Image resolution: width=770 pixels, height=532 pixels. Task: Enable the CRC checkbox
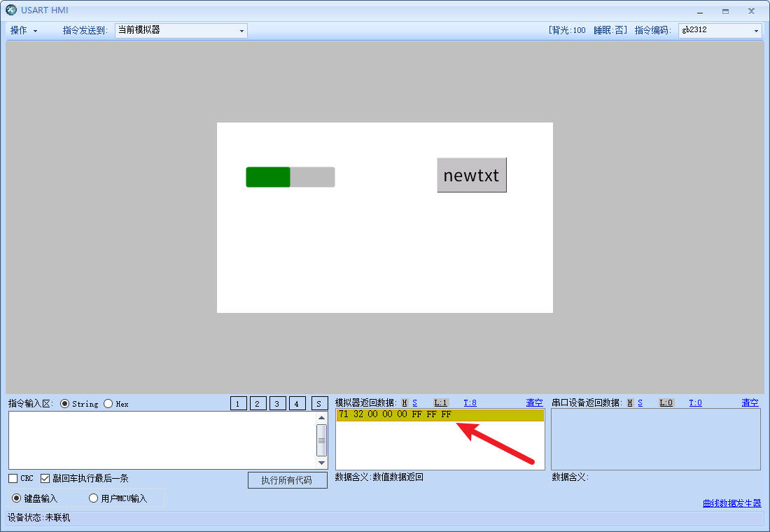click(x=13, y=479)
